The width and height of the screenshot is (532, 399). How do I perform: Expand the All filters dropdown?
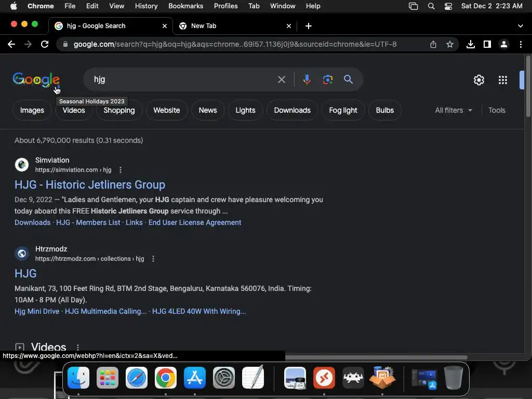[x=453, y=110]
